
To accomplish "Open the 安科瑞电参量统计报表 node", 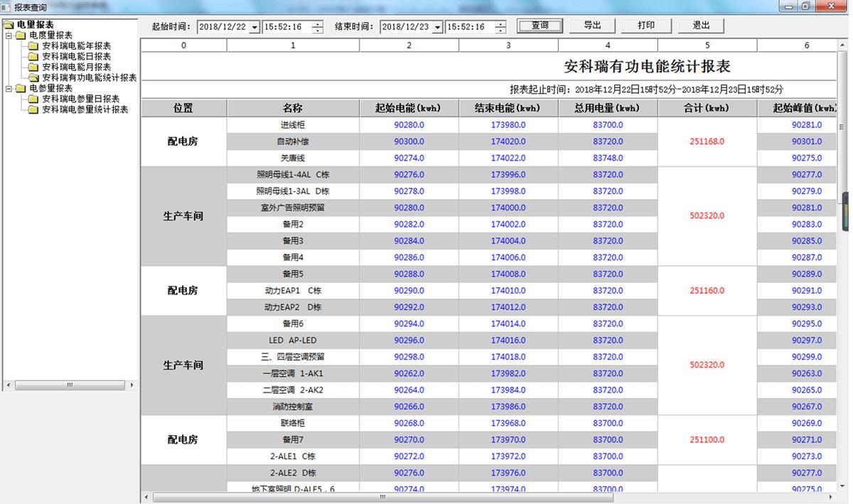I will (33, 108).
